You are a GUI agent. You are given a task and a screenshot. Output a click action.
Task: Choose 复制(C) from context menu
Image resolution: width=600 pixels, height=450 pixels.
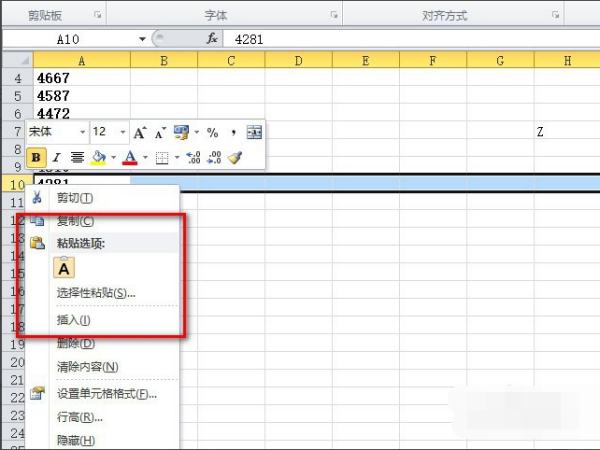[x=102, y=221]
